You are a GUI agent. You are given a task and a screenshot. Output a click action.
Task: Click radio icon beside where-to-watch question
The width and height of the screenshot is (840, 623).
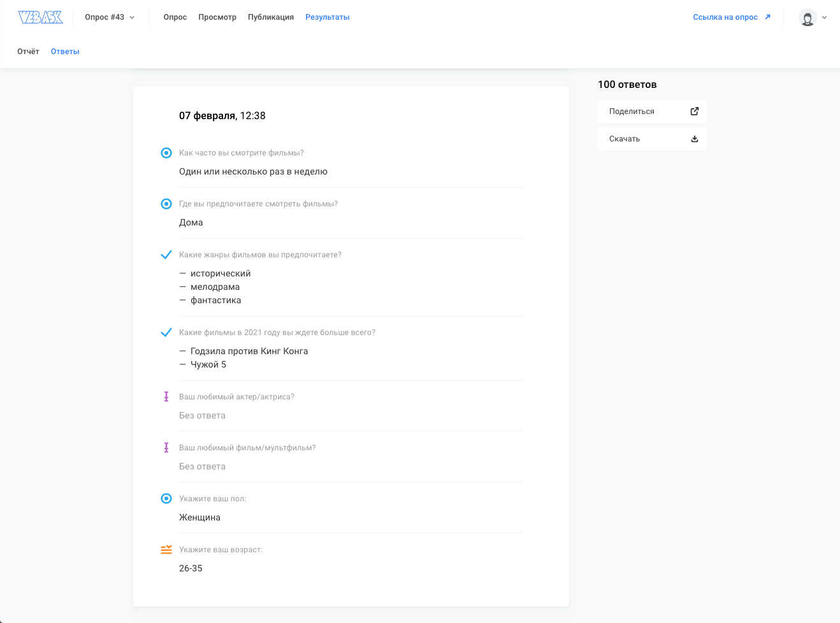(166, 204)
